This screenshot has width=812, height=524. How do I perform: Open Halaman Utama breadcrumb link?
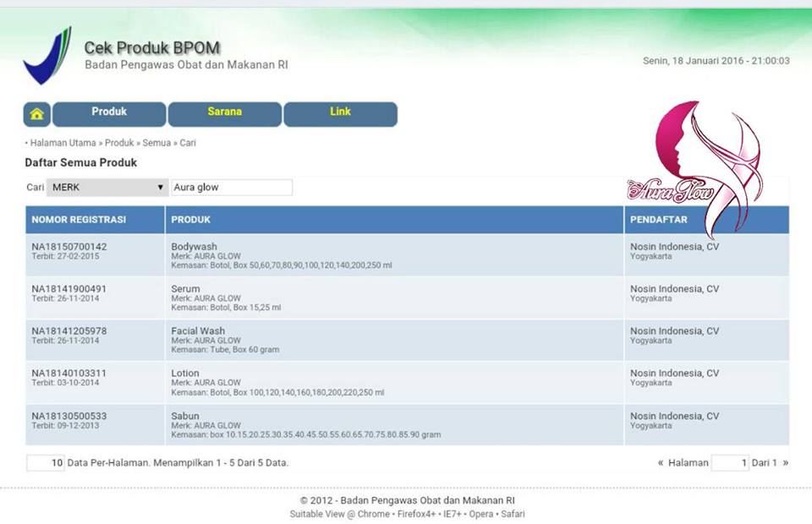pos(63,143)
